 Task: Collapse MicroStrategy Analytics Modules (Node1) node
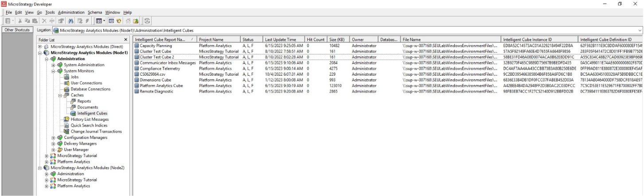pyautogui.click(x=40, y=53)
